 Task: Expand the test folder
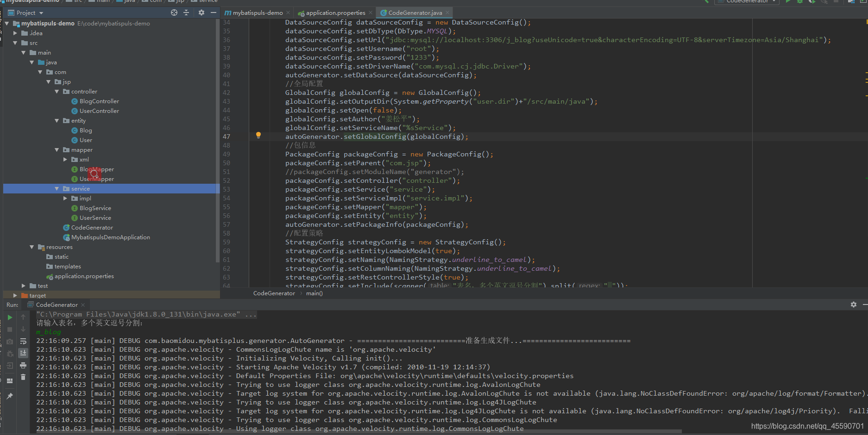pyautogui.click(x=24, y=286)
